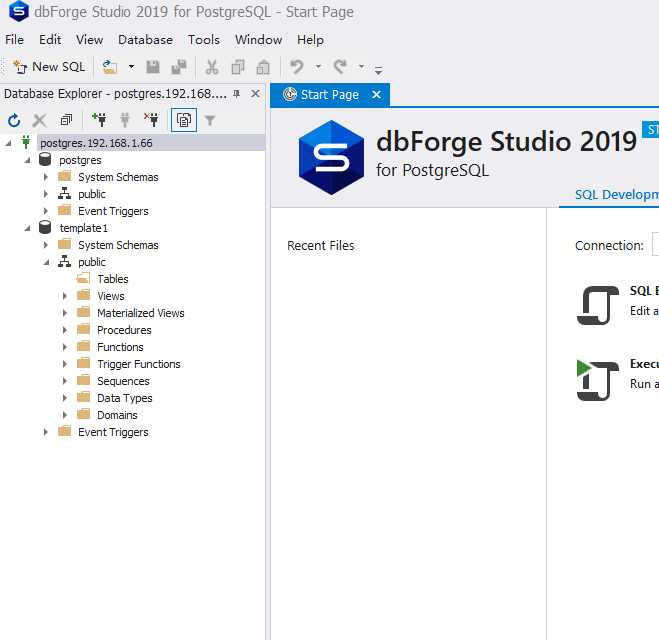Viewport: 659px width, 640px height.
Task: Click the grayed Connect plug icon
Action: 125,120
